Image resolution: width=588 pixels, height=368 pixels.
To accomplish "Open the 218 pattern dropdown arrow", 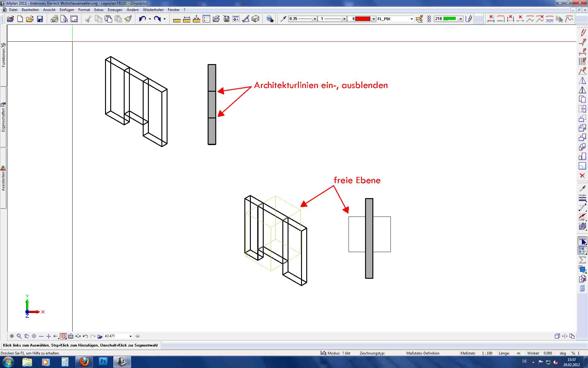I will pos(460,19).
